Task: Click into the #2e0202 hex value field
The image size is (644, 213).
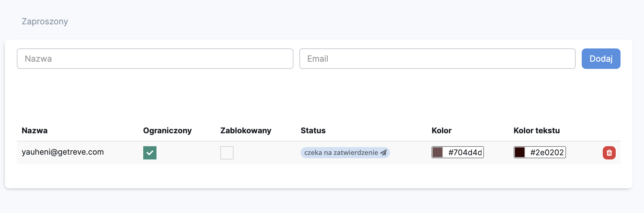Action: tap(546, 153)
